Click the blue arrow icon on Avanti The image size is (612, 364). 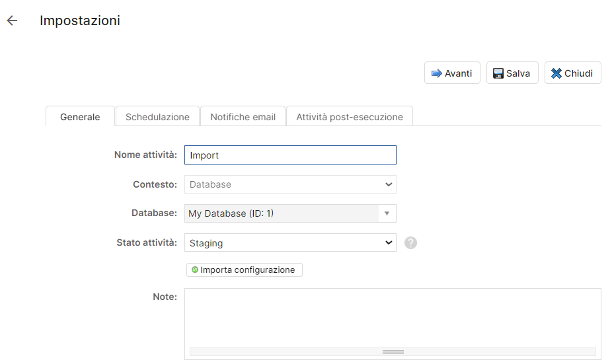436,73
